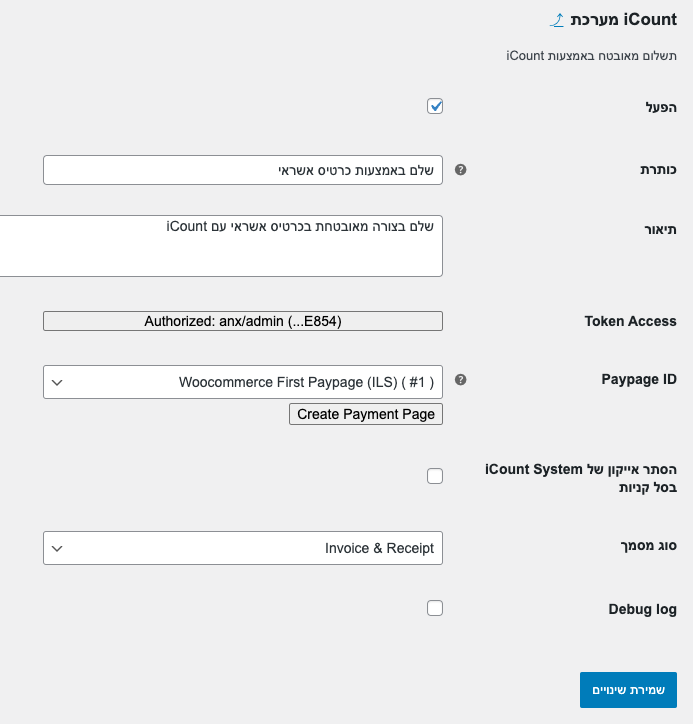Viewport: 693px width, 724px height.
Task: Open the Paypage ID dropdown
Action: pyautogui.click(x=243, y=381)
